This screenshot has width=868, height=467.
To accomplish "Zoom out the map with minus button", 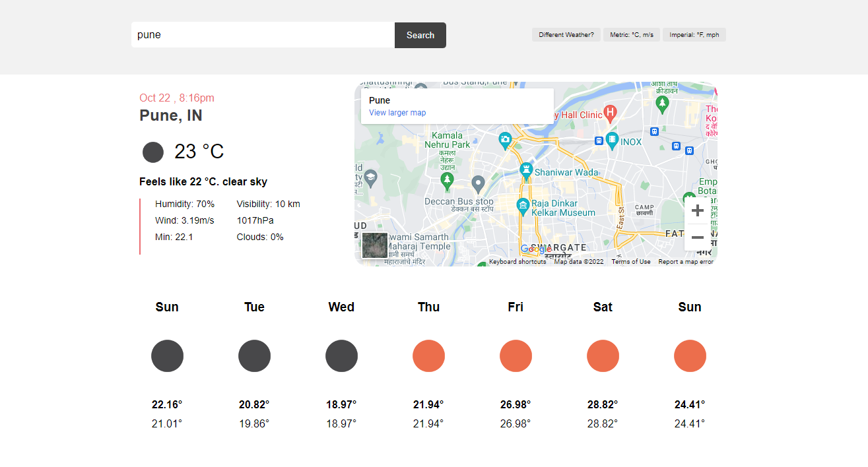I will 697,237.
